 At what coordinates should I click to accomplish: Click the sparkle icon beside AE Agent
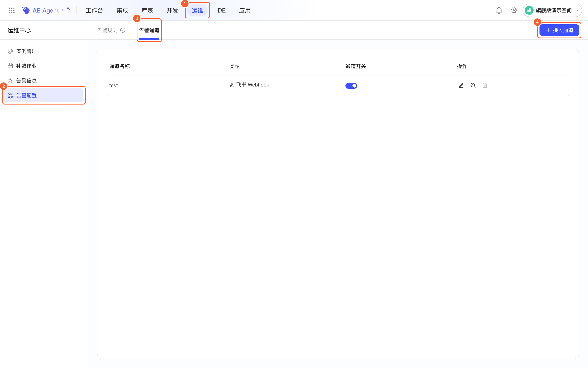pyautogui.click(x=69, y=9)
